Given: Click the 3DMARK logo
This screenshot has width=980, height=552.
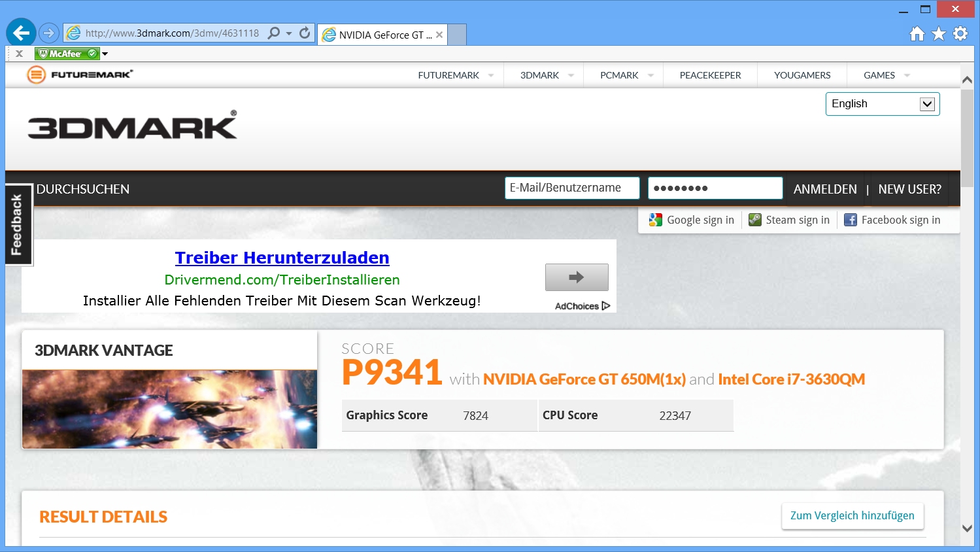Looking at the screenshot, I should 132,125.
